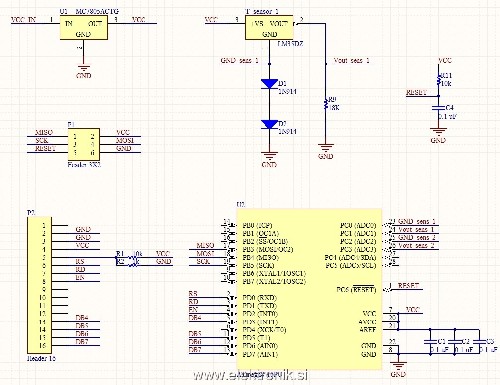Viewport: 500px width, 385px height.
Task: Select capacitor C4 near RESET
Action: click(x=438, y=108)
